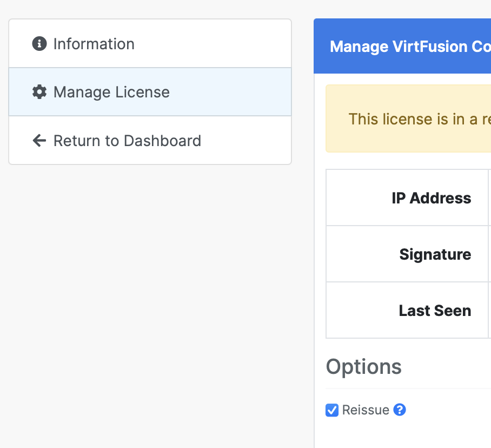Open the Information sidebar item
This screenshot has height=448, width=491.
click(x=150, y=43)
